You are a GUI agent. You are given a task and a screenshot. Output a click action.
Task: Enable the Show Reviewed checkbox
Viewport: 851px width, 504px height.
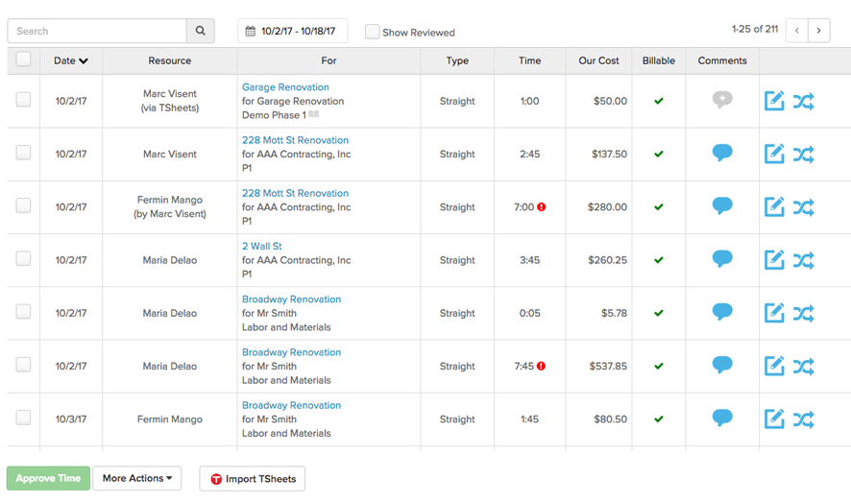tap(372, 32)
